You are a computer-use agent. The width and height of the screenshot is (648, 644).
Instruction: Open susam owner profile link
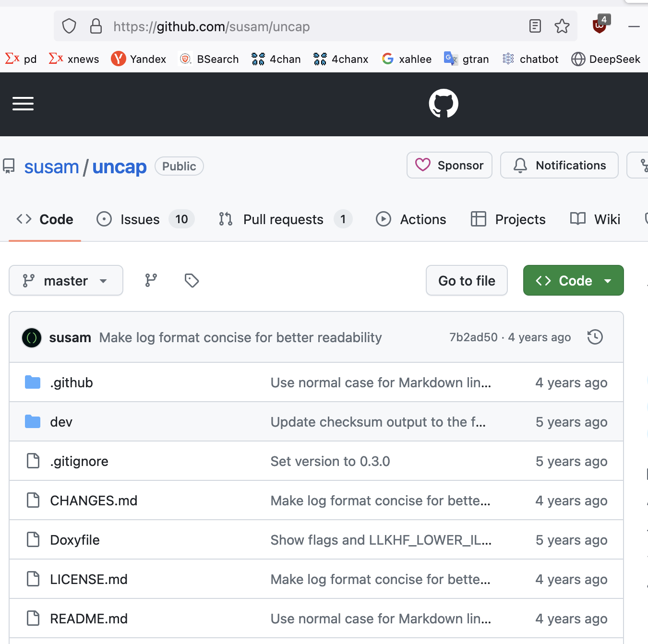(x=52, y=167)
